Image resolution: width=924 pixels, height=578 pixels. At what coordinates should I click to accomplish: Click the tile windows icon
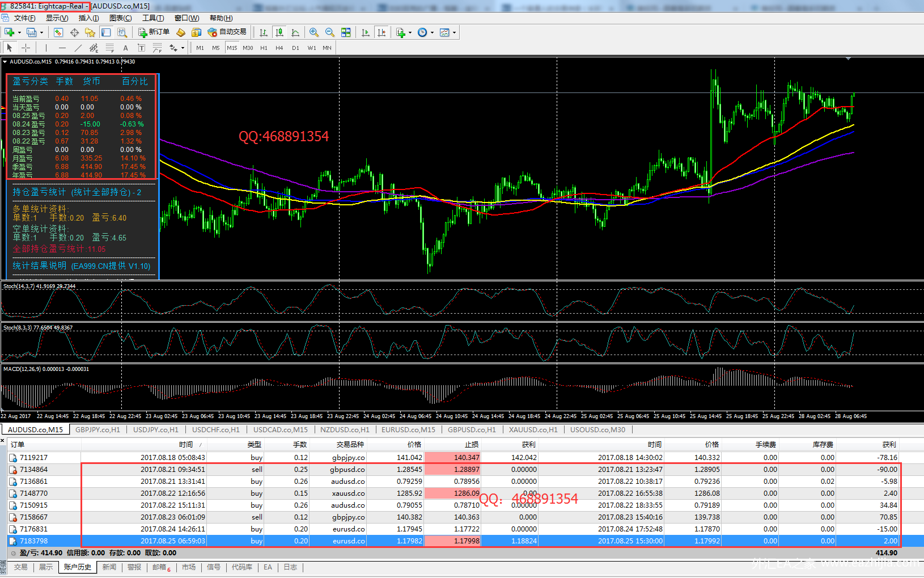(346, 32)
